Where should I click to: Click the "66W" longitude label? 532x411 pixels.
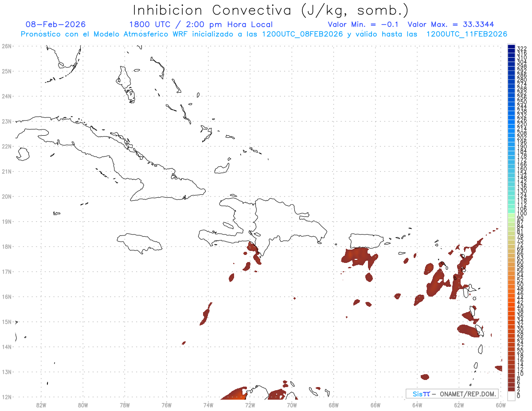pos(376,405)
